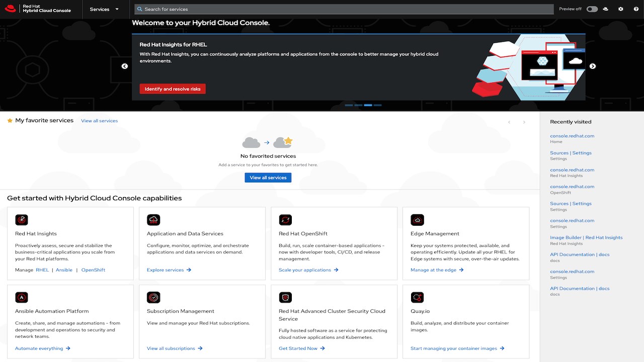The width and height of the screenshot is (644, 362).
Task: Click Start managing your container images link
Action: (457, 348)
